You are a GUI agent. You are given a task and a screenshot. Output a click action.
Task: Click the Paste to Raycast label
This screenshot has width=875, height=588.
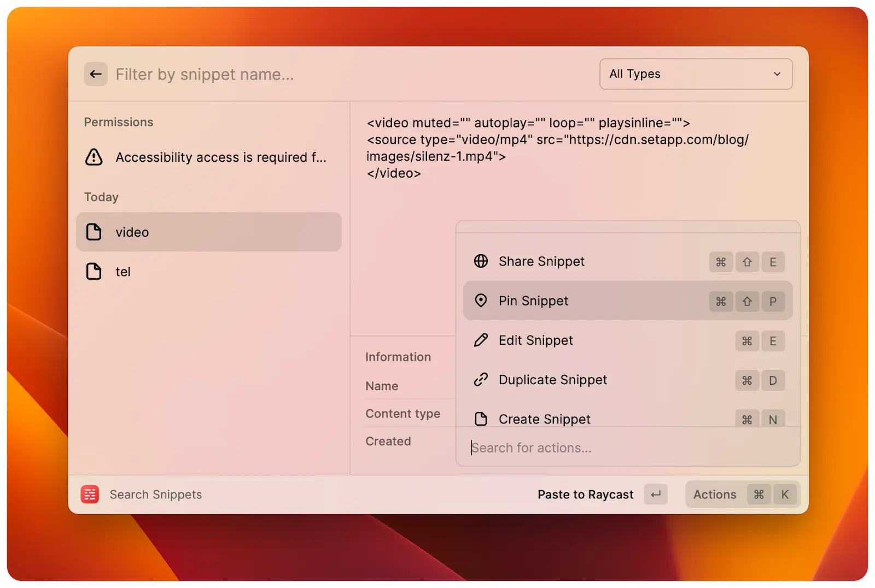click(585, 495)
